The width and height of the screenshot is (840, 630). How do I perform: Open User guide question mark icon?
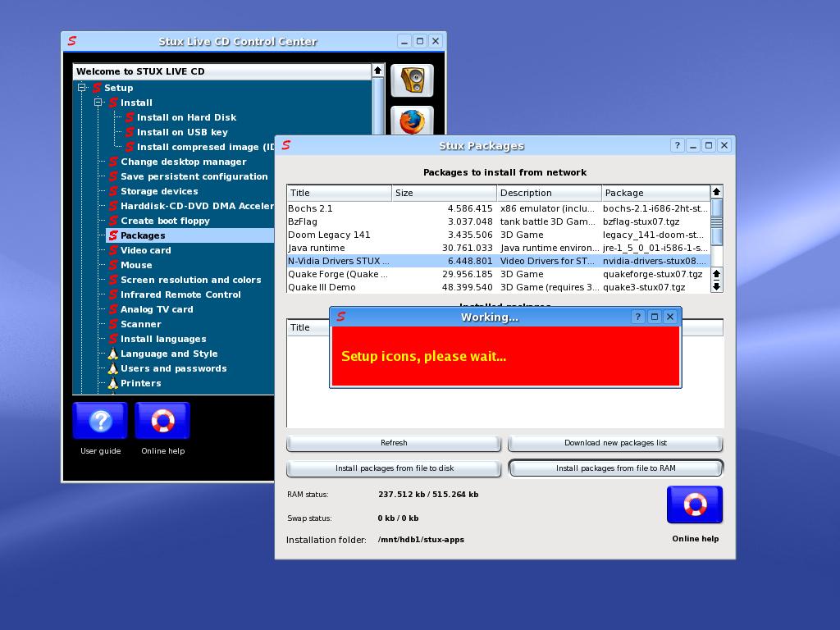click(x=100, y=421)
